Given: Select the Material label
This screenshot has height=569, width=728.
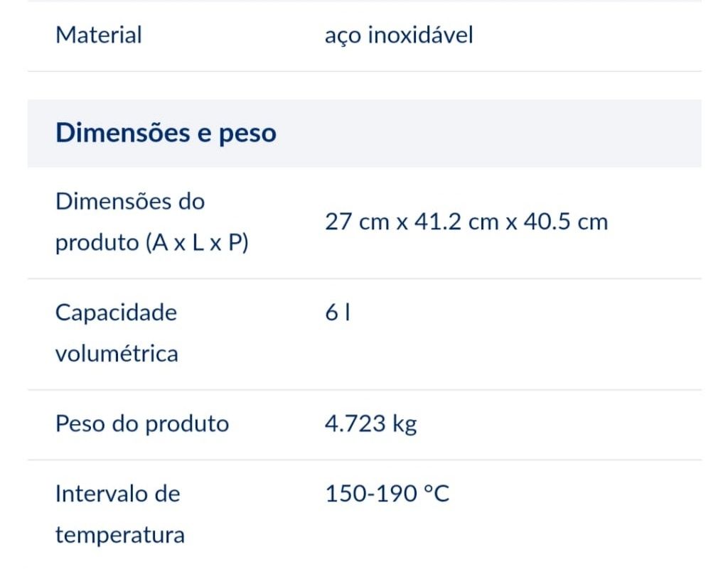Looking at the screenshot, I should 98,36.
